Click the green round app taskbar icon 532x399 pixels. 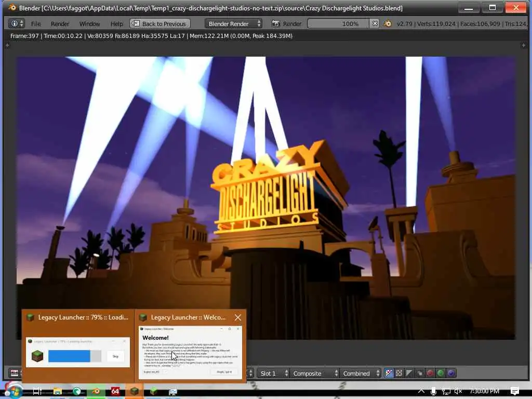pyautogui.click(x=77, y=391)
